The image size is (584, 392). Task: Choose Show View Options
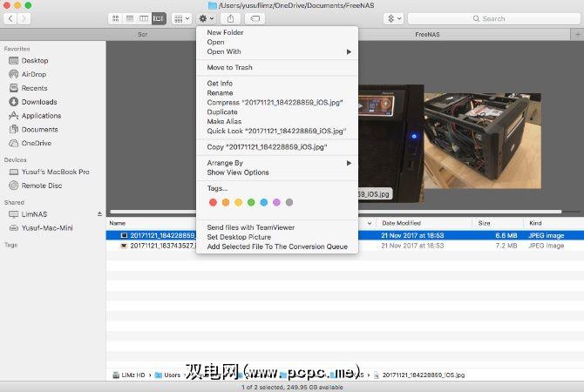277,172
